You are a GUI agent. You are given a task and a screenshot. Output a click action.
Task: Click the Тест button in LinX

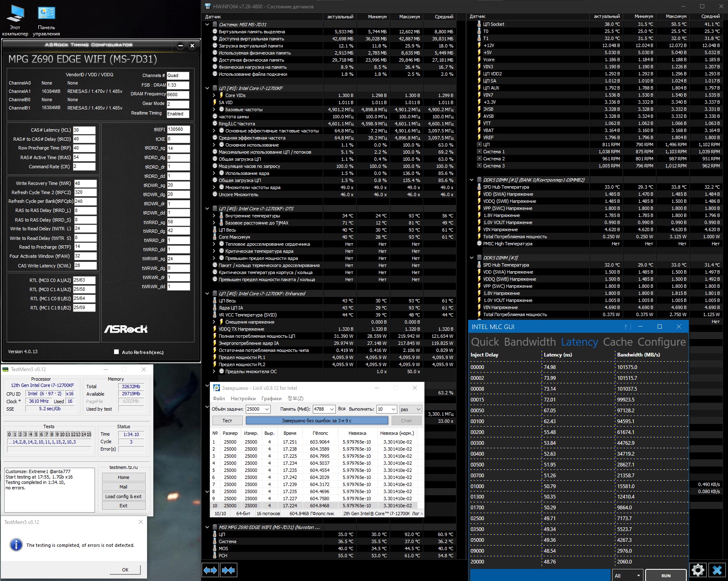227,421
